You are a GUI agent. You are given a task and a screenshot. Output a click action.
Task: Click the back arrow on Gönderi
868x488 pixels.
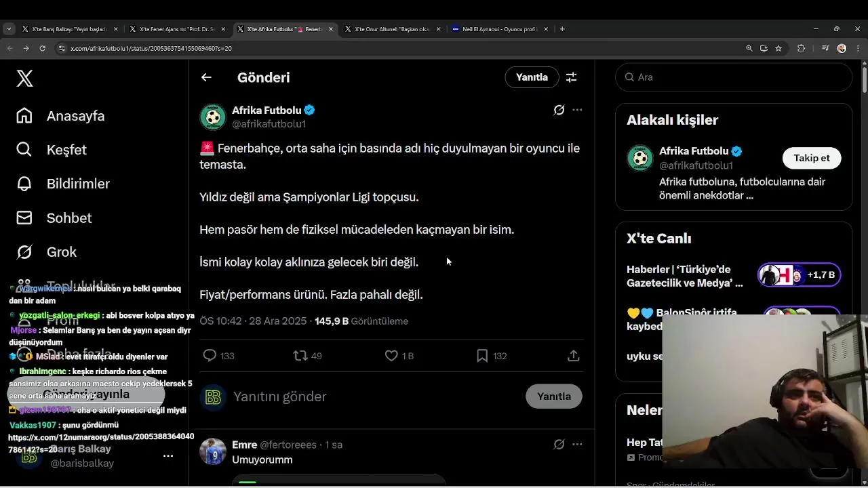coord(206,77)
